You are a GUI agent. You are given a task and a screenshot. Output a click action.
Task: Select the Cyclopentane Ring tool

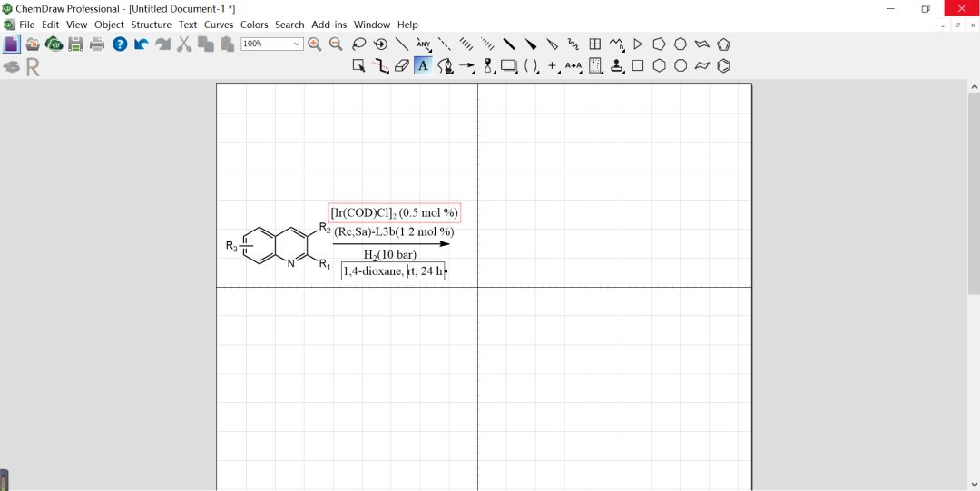(x=660, y=44)
